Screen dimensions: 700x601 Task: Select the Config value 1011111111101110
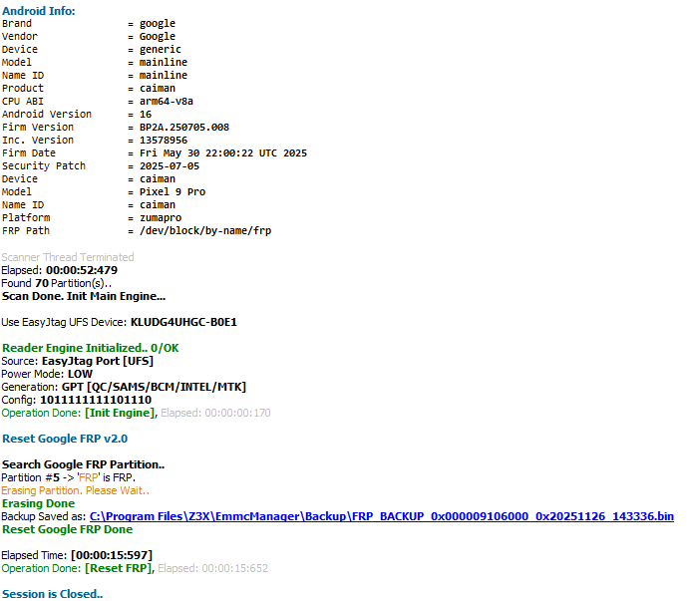tap(96, 400)
